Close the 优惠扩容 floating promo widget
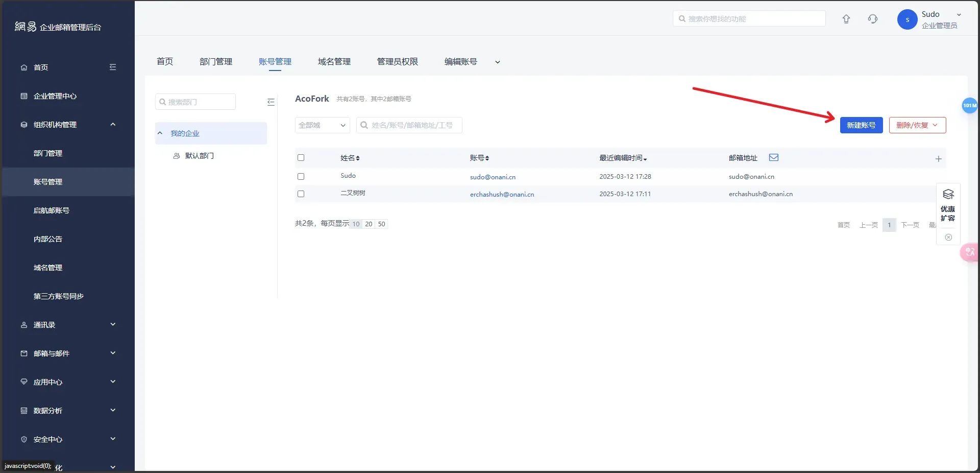Viewport: 980px width, 473px height. coord(948,237)
